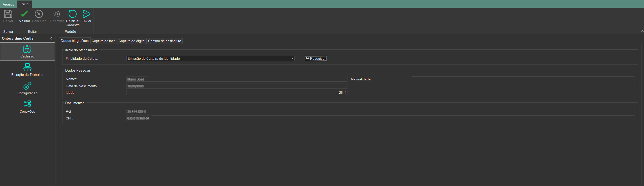Collapse the ribbon with the arrow

[x=642, y=31]
